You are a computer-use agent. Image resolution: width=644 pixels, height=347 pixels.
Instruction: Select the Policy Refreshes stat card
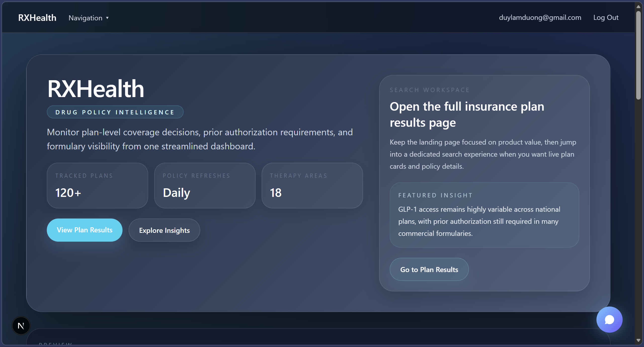pyautogui.click(x=205, y=186)
